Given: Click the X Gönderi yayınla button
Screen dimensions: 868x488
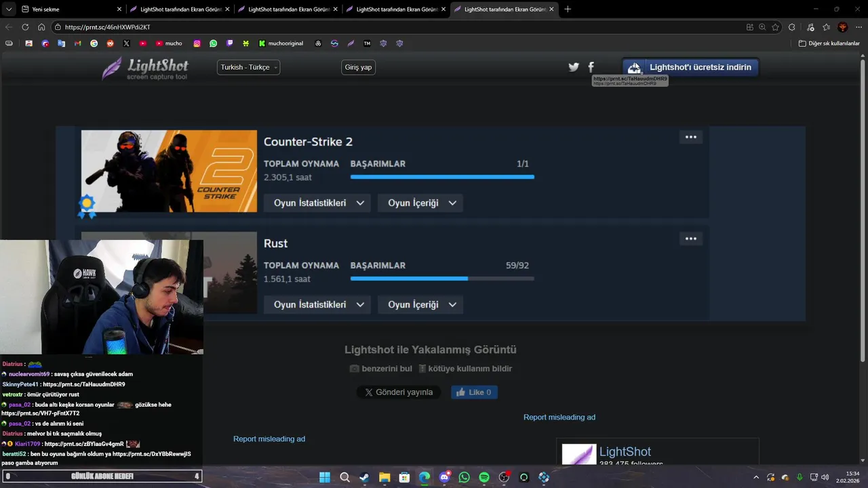Looking at the screenshot, I should (x=399, y=392).
